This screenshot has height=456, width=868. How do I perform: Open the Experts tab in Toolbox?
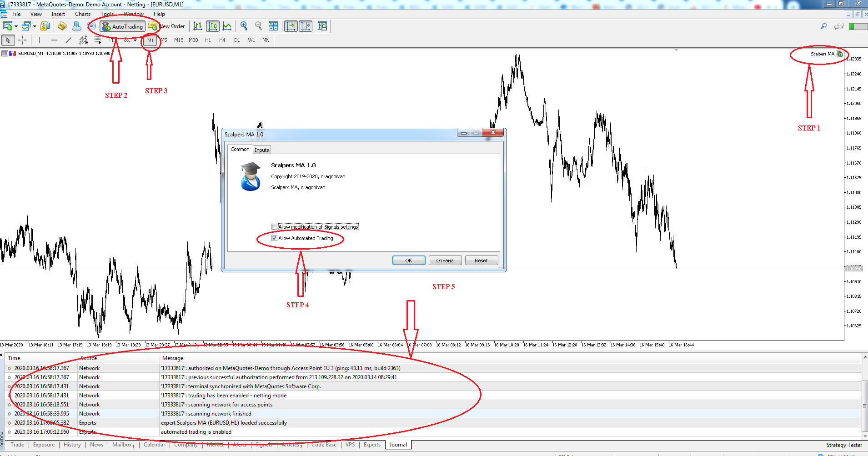click(x=372, y=445)
